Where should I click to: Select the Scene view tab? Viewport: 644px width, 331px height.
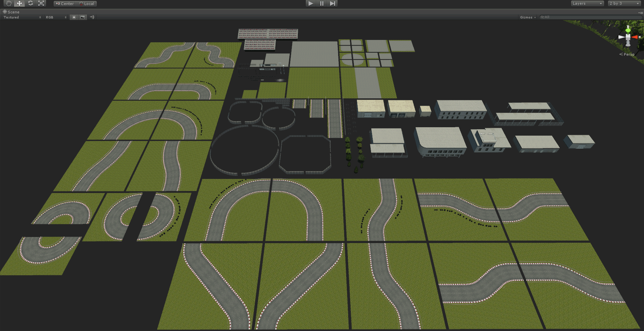[11, 12]
